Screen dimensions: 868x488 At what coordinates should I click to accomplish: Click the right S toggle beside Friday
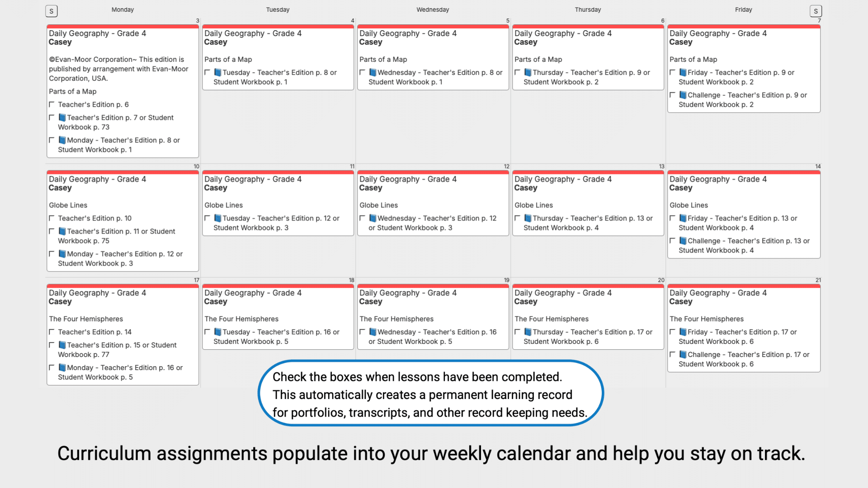point(816,11)
